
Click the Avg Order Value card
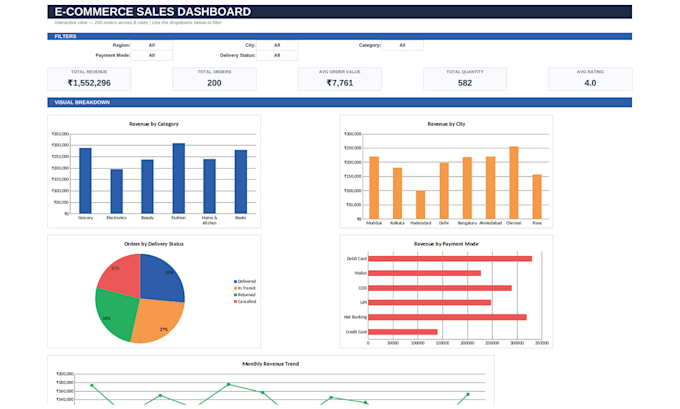coord(340,79)
